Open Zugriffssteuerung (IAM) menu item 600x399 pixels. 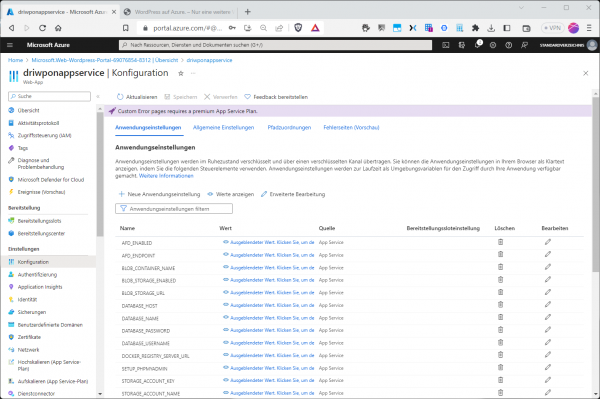(x=44, y=135)
